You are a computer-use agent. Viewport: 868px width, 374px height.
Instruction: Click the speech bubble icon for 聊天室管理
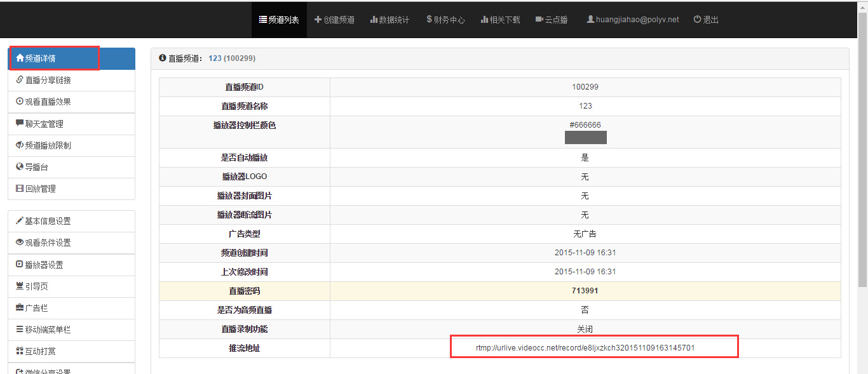(20, 124)
